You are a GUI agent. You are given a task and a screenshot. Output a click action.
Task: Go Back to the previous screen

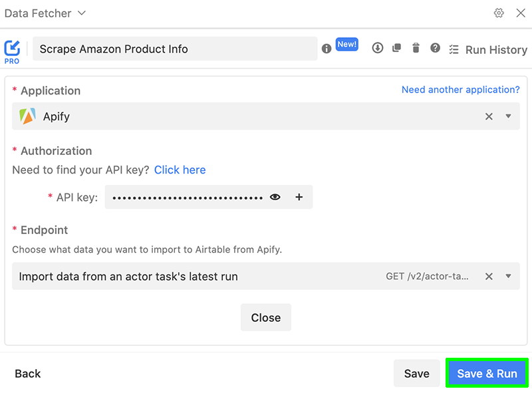28,374
